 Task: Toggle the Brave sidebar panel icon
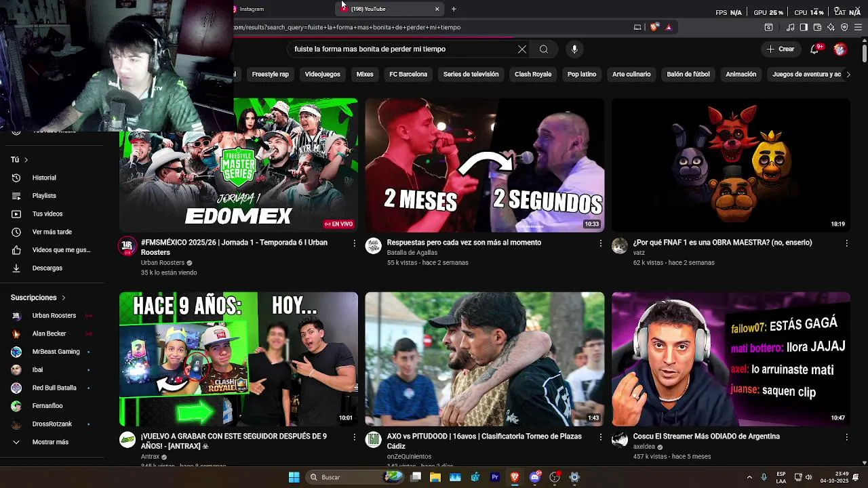pos(804,27)
